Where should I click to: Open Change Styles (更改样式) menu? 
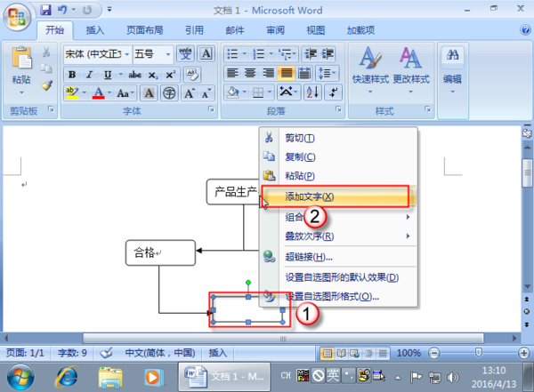pyautogui.click(x=410, y=71)
